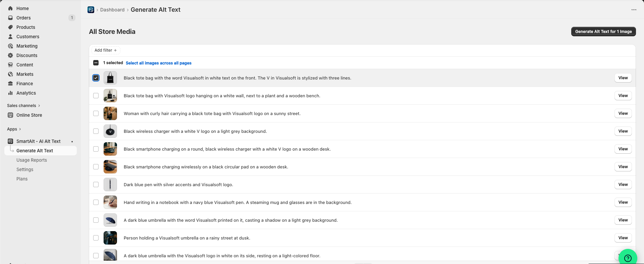Click the Customers person icon
Viewport: 644px width, 264px height.
(x=10, y=37)
